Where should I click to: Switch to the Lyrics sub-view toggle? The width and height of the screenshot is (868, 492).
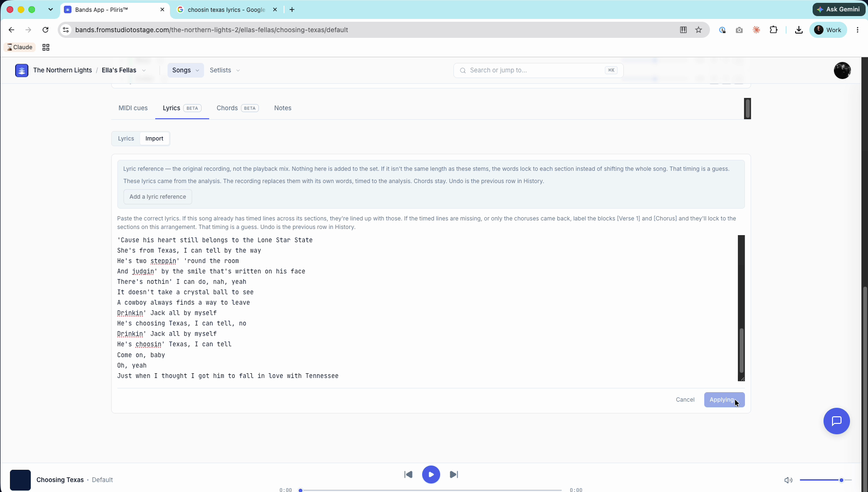[126, 139]
